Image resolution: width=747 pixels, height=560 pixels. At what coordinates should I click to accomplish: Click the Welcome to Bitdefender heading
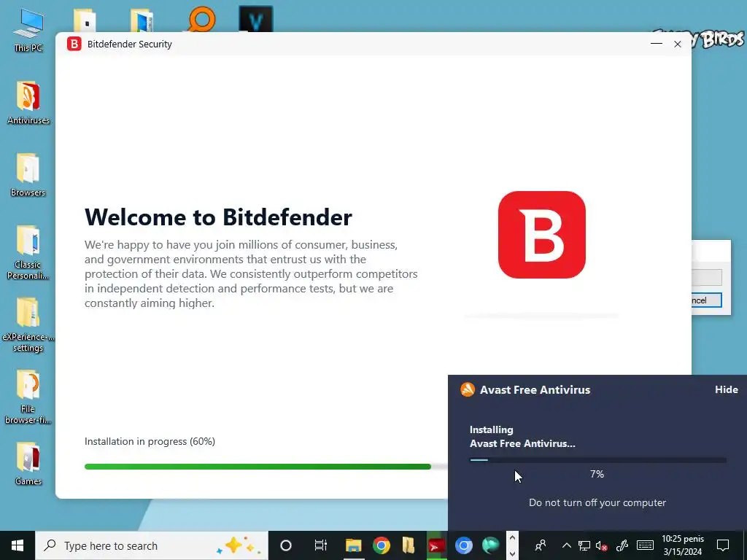[218, 217]
